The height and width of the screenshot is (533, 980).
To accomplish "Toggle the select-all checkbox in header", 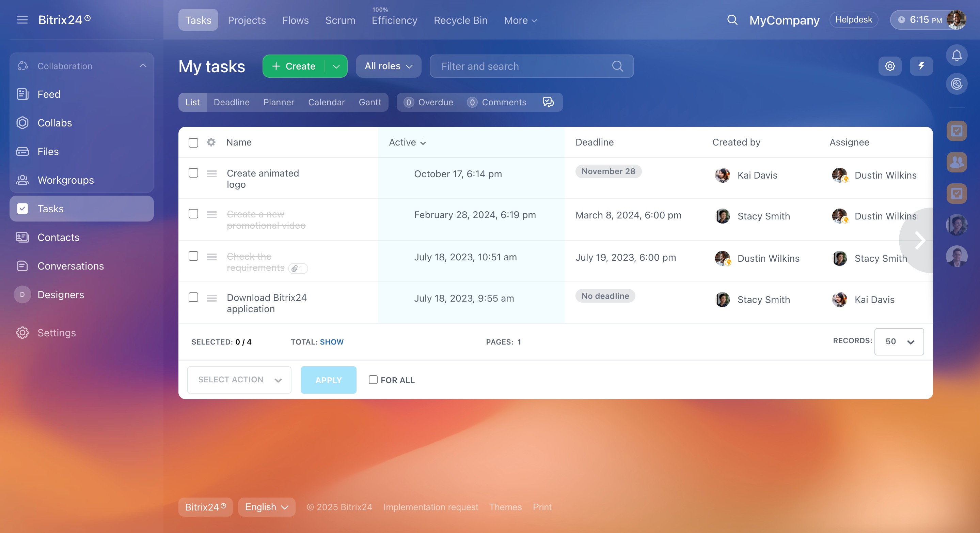I will [193, 143].
